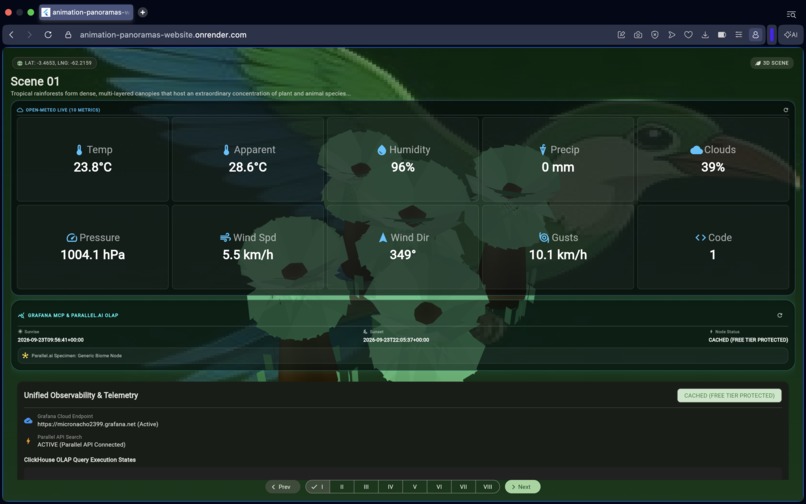Click the Precip rain icon

coord(543,150)
